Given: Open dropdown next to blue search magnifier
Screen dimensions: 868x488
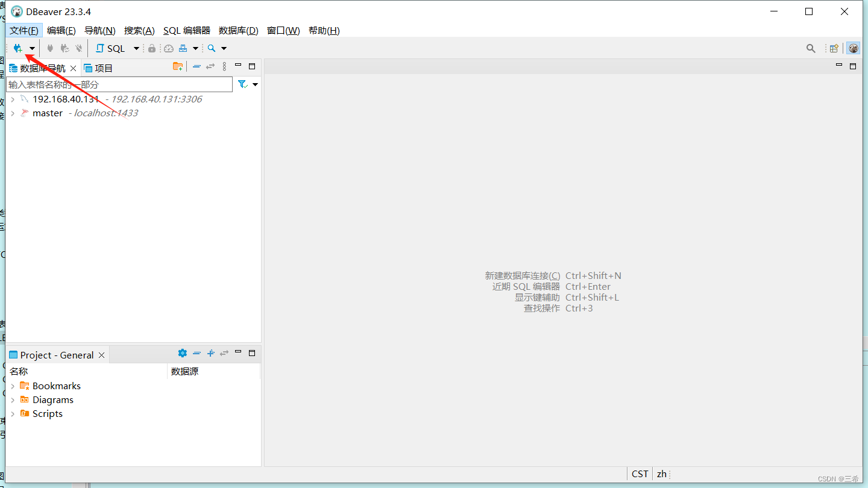Looking at the screenshot, I should pos(224,49).
